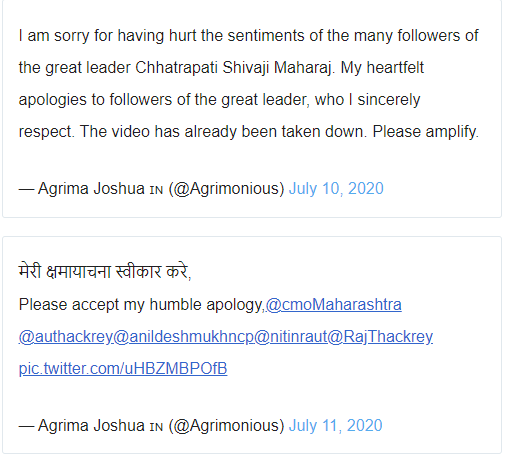Click the @nitinraut mention link
This screenshot has height=458, width=507.
[x=291, y=337]
